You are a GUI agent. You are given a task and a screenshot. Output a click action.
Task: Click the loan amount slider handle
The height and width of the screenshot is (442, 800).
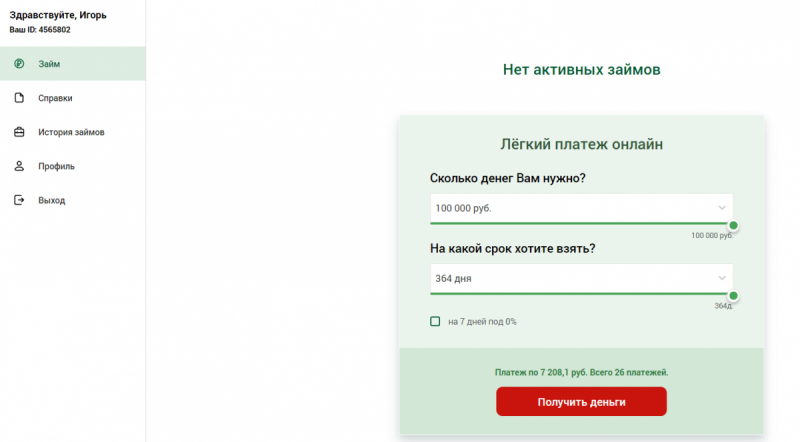[x=733, y=226]
